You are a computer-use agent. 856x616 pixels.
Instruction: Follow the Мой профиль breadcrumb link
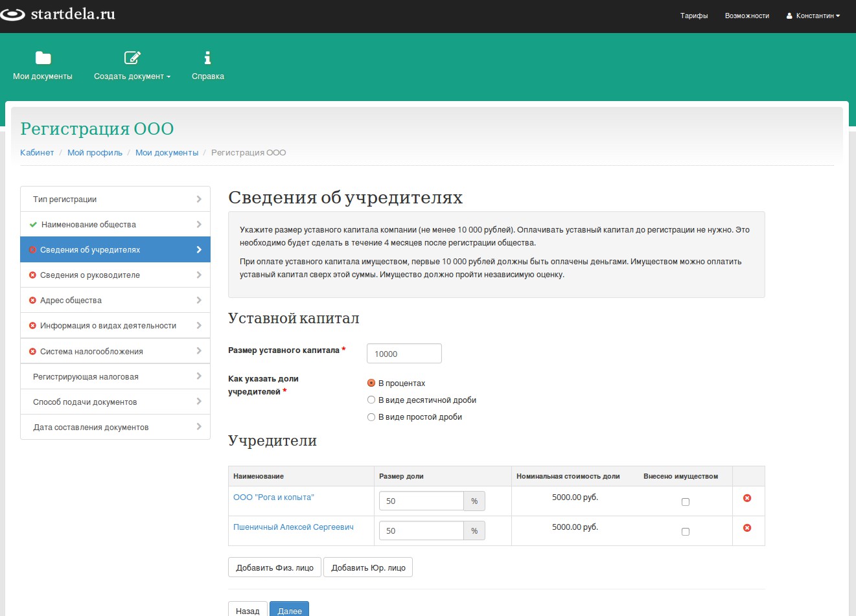pos(95,153)
